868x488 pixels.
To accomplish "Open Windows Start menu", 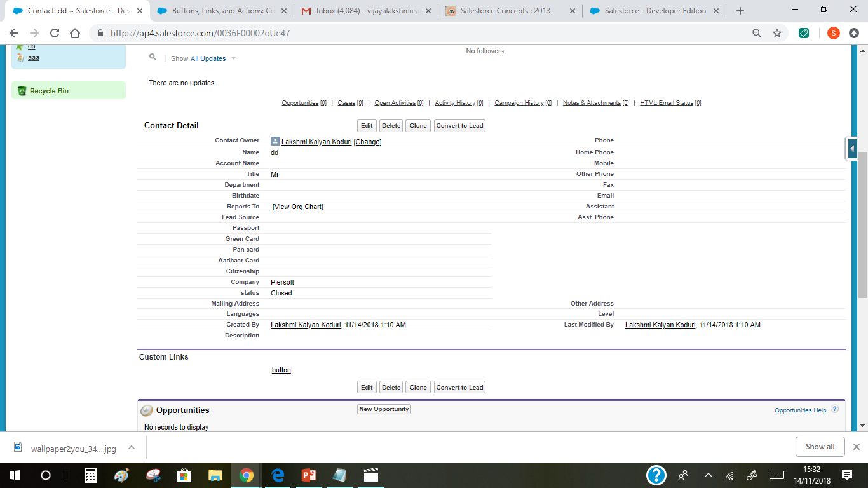I will click(x=15, y=475).
